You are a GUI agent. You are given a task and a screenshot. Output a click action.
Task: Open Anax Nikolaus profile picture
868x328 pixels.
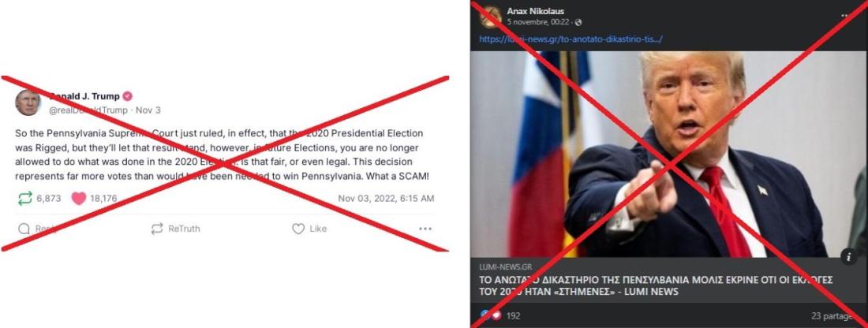tap(491, 16)
